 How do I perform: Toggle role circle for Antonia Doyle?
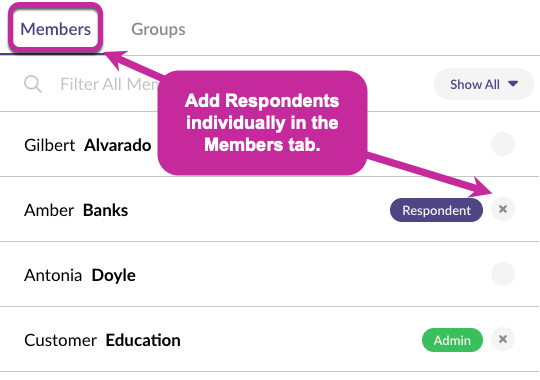click(503, 274)
